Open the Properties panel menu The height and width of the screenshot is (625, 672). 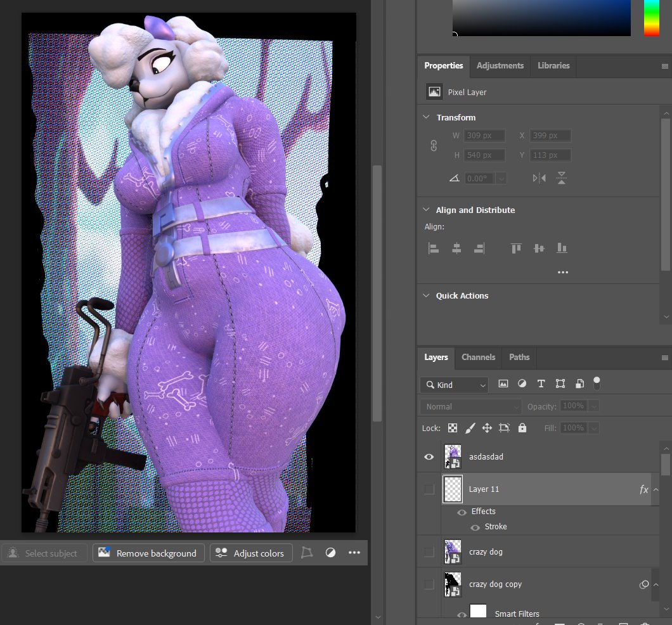(665, 67)
